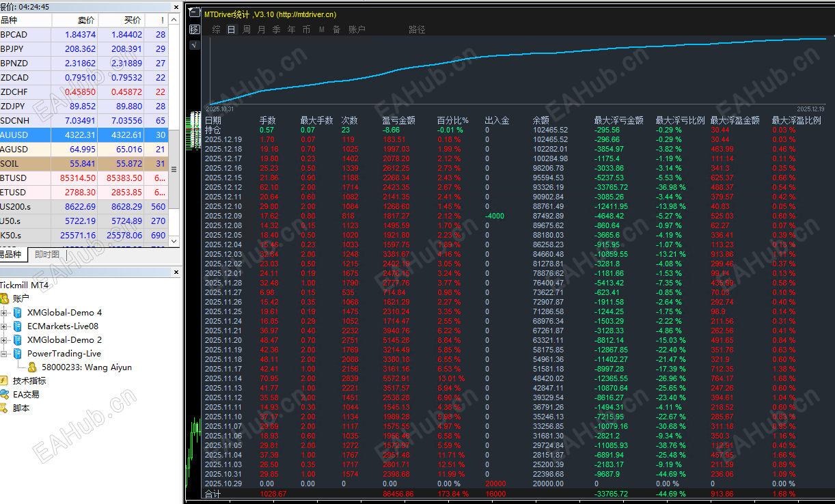Image resolution: width=835 pixels, height=504 pixels.
Task: Click the user icon for account 58000233
Action: tap(32, 367)
